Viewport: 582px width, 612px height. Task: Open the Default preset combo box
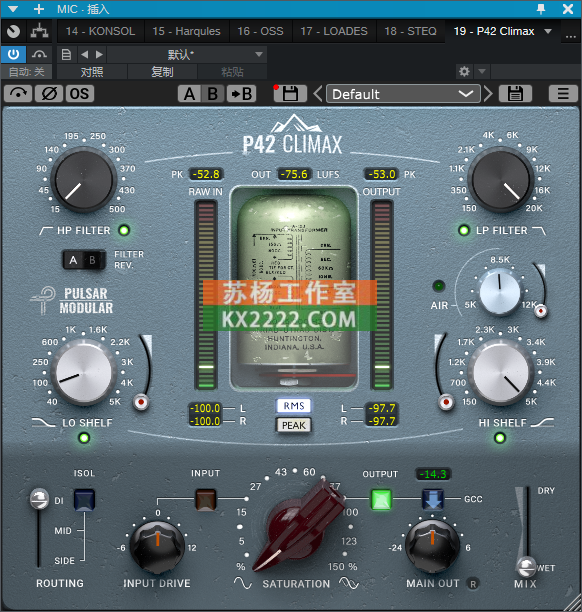tap(403, 94)
